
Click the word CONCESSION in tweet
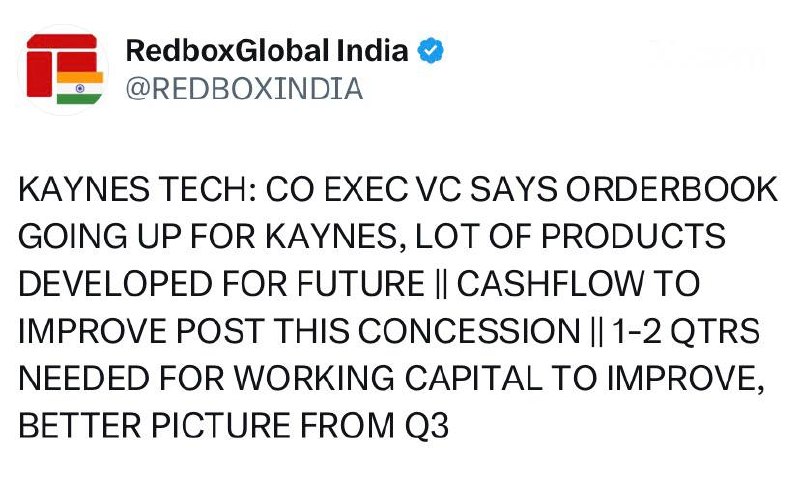[x=468, y=331]
